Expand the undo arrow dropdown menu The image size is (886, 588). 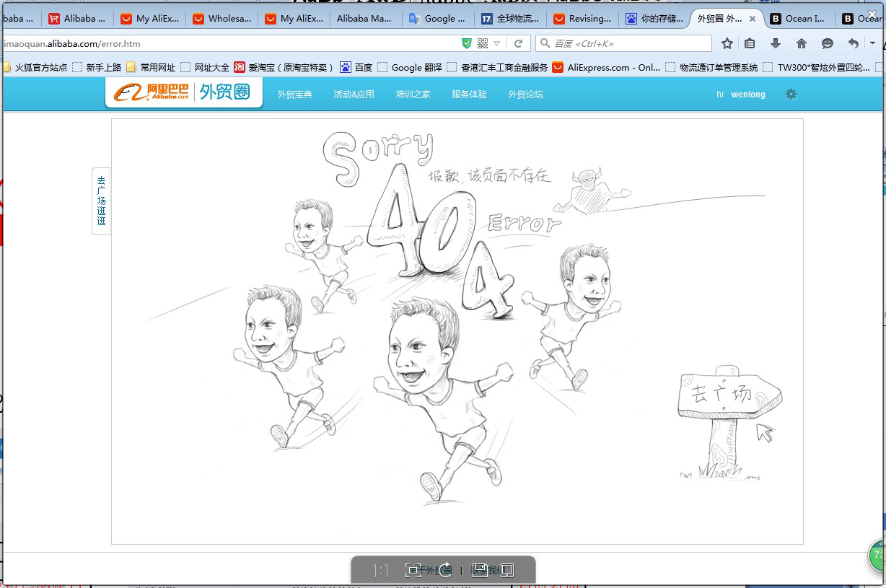[x=872, y=44]
